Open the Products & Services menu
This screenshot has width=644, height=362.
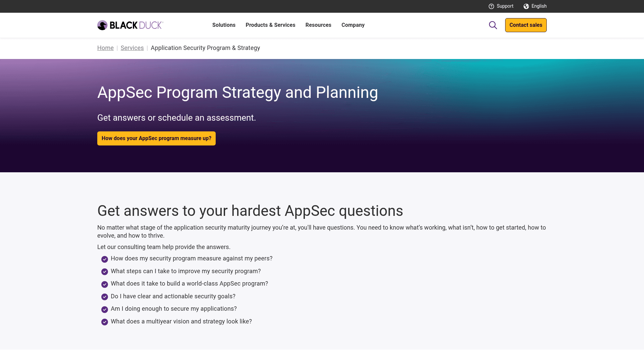(x=270, y=25)
